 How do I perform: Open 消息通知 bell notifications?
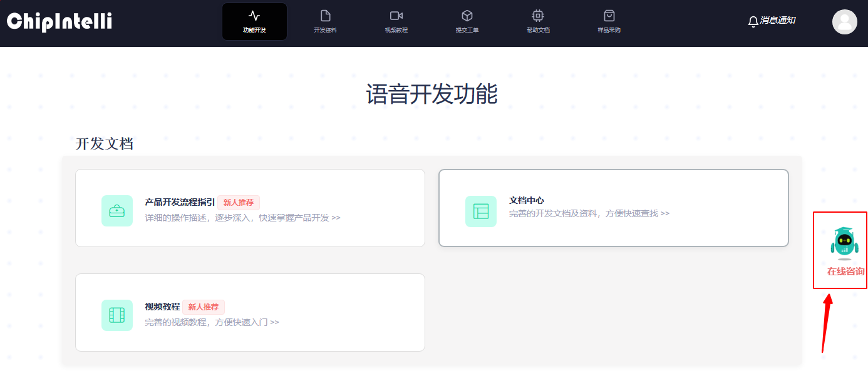(x=772, y=21)
